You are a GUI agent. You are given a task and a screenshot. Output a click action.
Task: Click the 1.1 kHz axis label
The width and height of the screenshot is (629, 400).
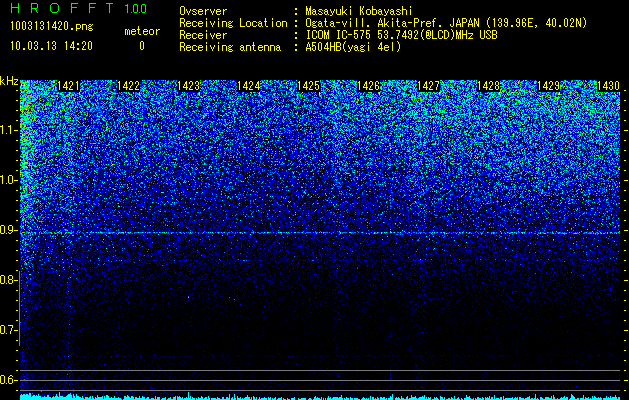click(x=7, y=130)
